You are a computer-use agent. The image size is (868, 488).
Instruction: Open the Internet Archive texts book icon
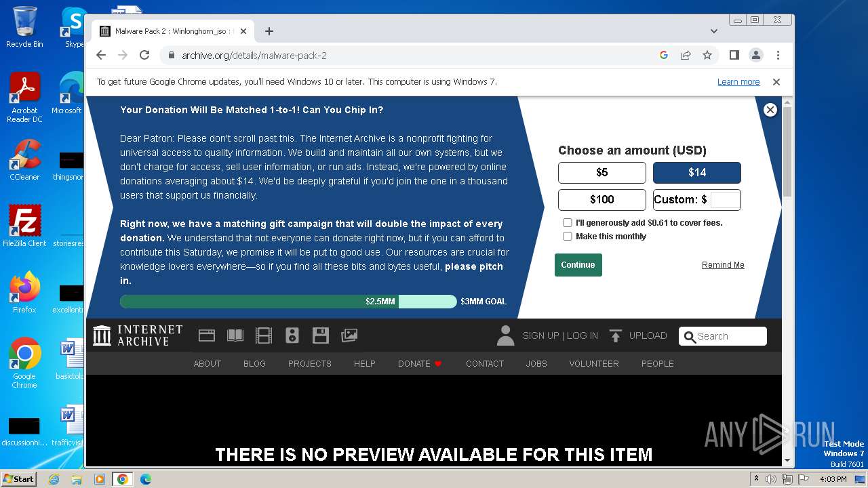235,335
